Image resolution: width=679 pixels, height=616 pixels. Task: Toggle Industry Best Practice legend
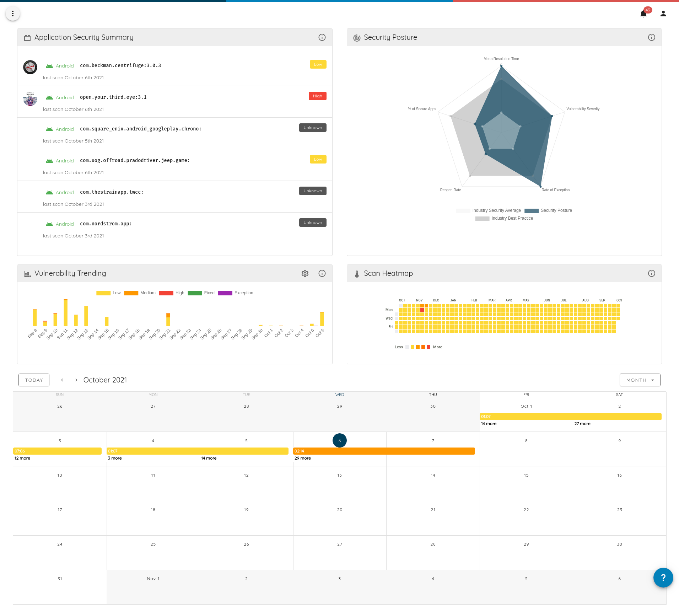pyautogui.click(x=504, y=218)
